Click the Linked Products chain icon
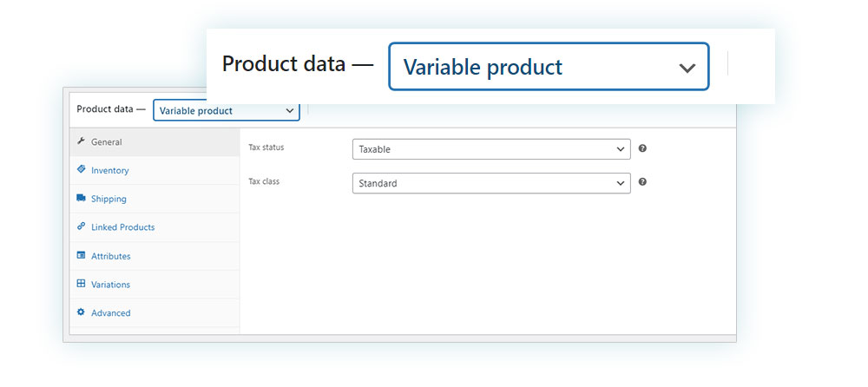This screenshot has width=868, height=387. (82, 226)
